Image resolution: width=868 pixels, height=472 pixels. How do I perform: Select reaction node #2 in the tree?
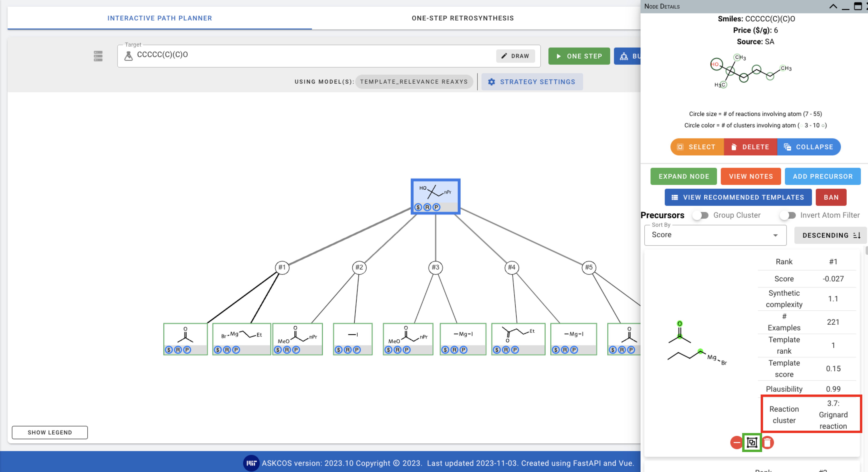[359, 268]
